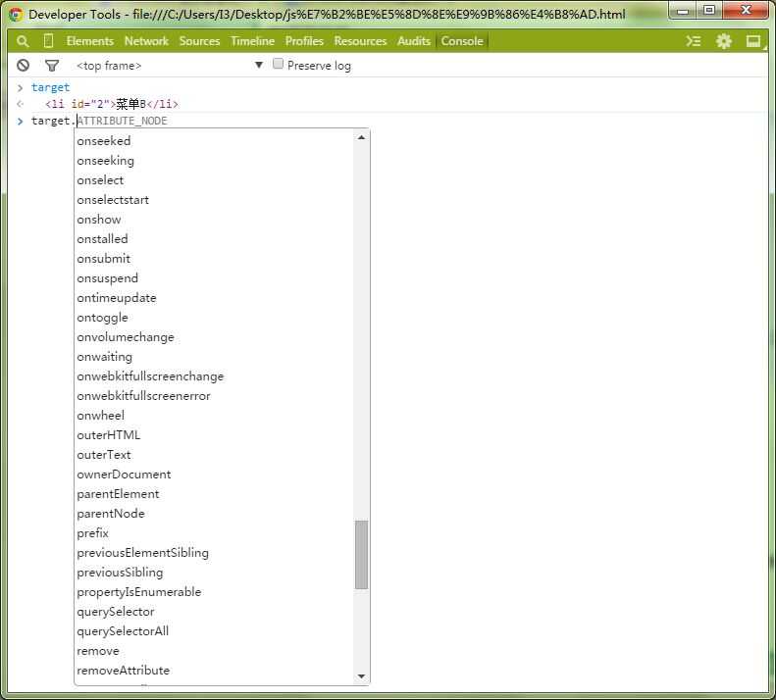Pick remove in the autocomplete list
Image resolution: width=776 pixels, height=700 pixels.
coord(98,651)
